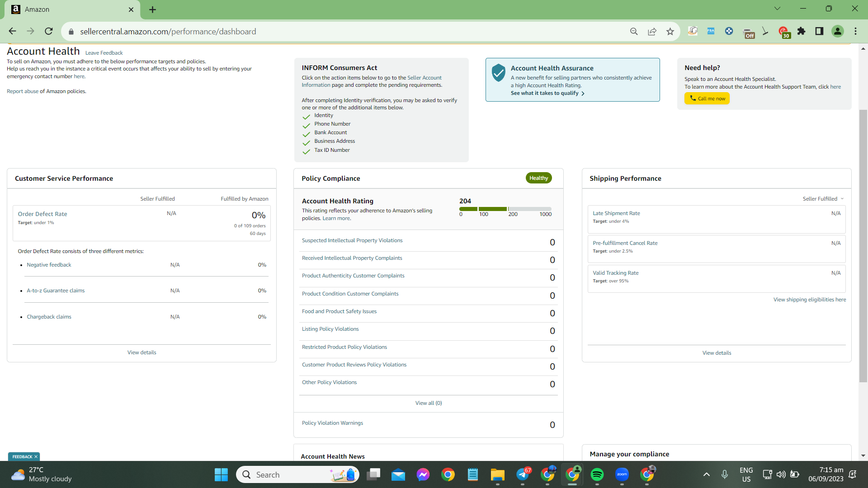Click the Account Health Rating progress bar

(505, 209)
